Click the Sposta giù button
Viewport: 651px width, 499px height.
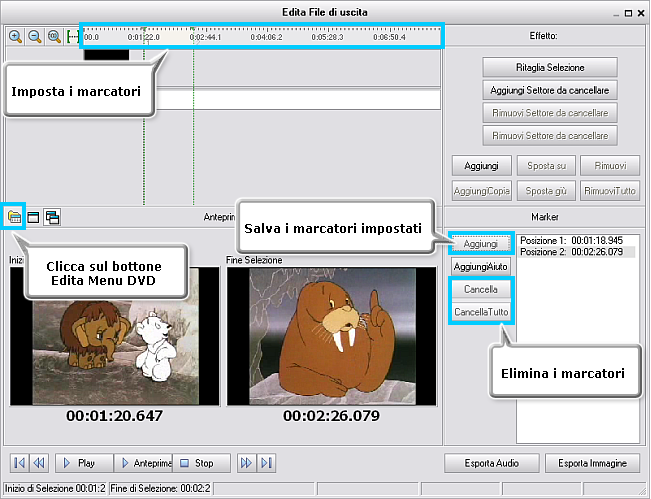(546, 191)
